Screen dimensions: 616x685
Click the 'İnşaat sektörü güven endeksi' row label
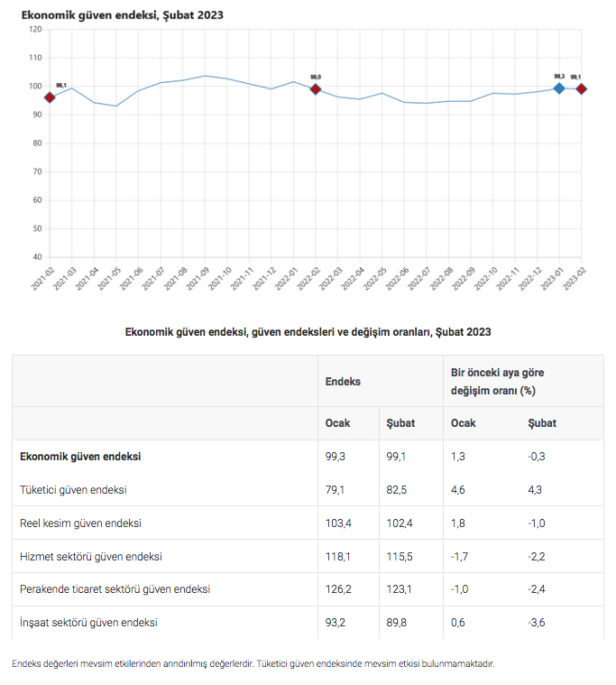point(88,623)
